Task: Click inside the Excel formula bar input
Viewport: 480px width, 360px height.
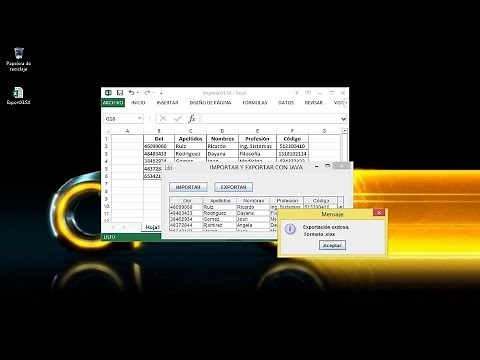Action: [270, 119]
